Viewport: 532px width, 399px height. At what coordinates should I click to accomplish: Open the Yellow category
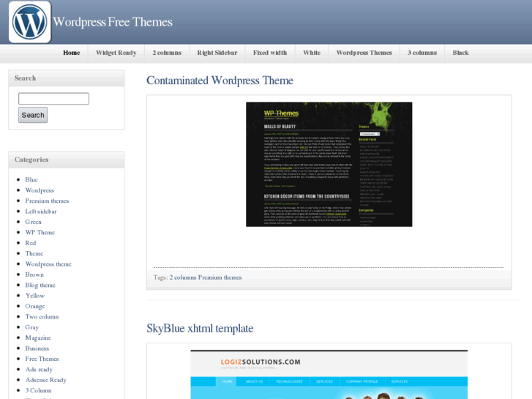(35, 296)
